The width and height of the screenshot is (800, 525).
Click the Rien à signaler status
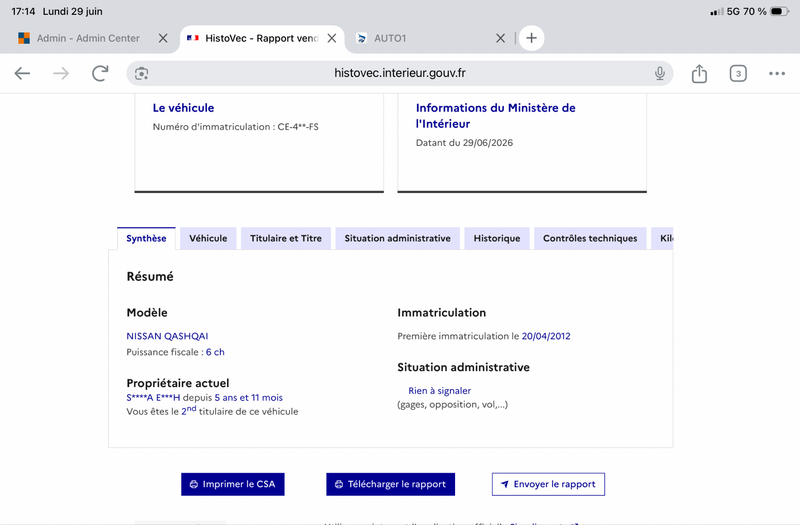click(439, 390)
